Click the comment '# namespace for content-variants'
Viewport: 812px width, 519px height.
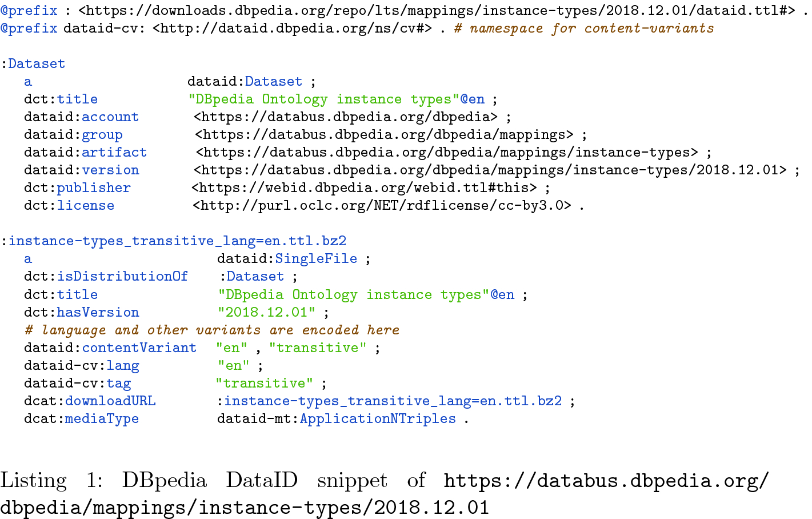tap(584, 28)
